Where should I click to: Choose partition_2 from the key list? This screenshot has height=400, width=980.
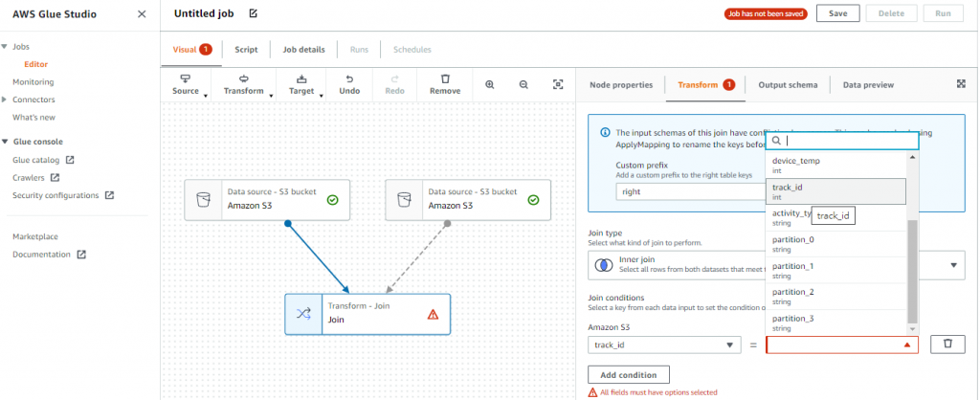[x=836, y=297]
